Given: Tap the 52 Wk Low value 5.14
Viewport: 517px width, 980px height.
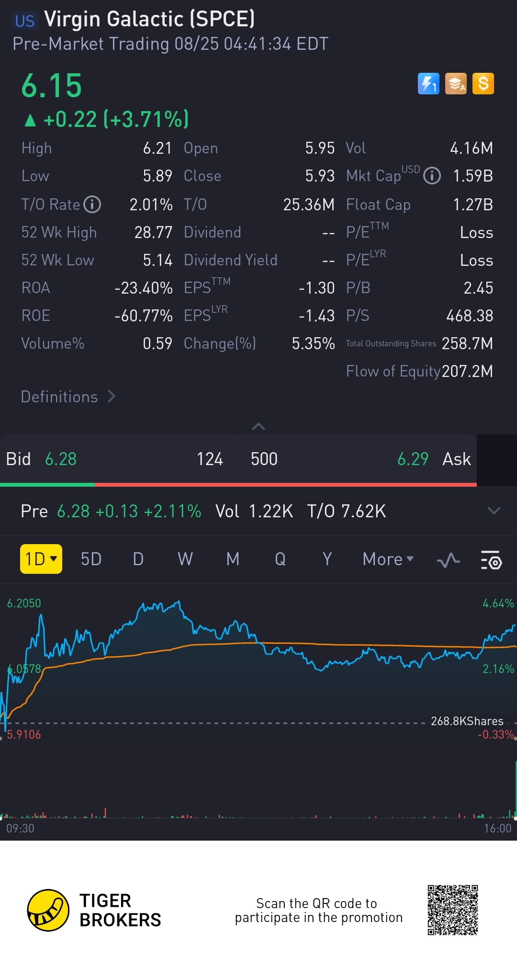Looking at the screenshot, I should 157,260.
